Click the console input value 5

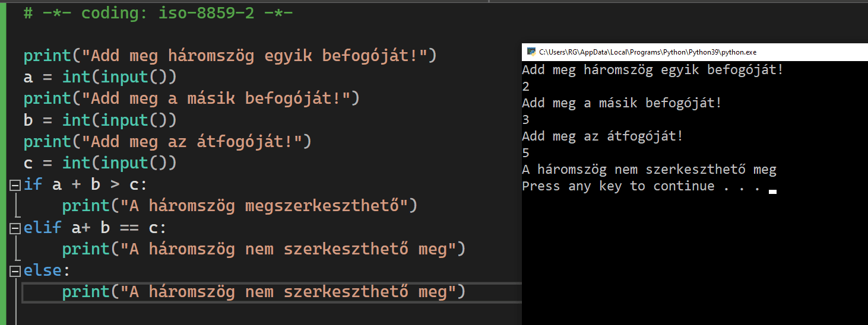coord(526,153)
